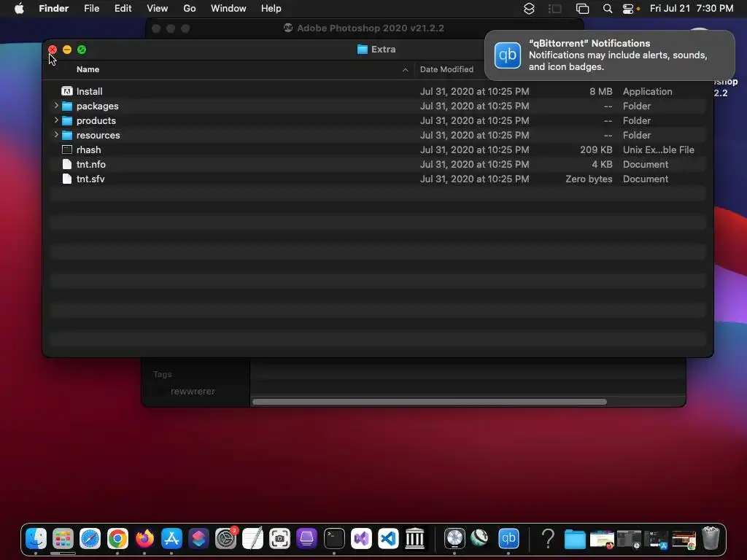Select the packages folder name
This screenshot has height=560, width=747.
click(x=97, y=106)
